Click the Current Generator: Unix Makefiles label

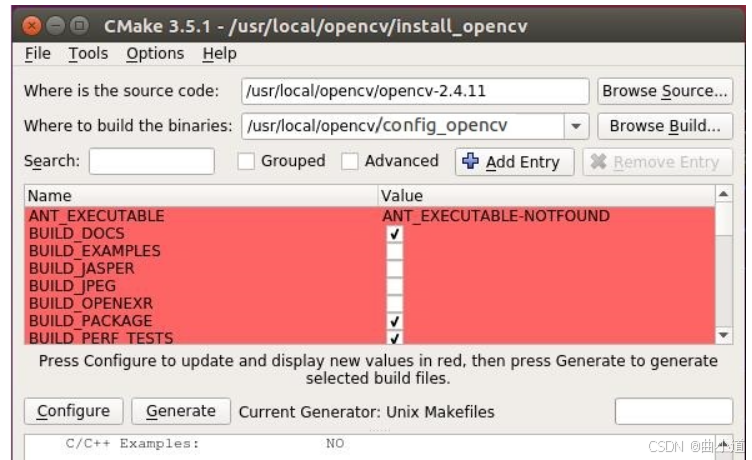tap(366, 412)
